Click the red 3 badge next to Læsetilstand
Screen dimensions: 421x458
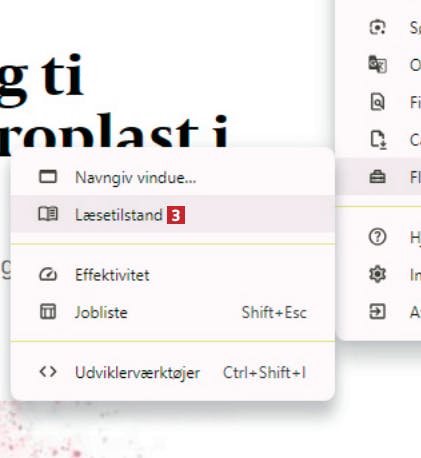(176, 215)
